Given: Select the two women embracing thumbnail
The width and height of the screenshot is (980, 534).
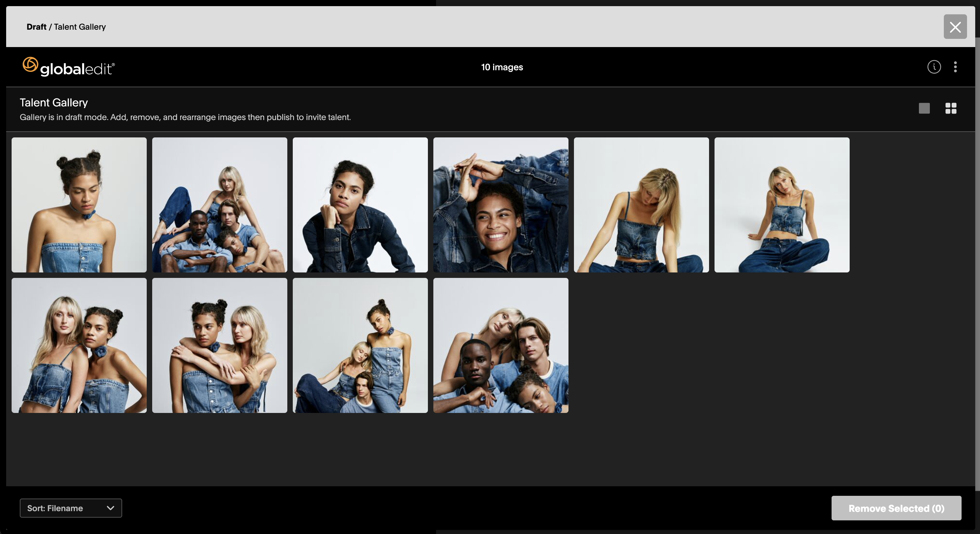Looking at the screenshot, I should [219, 345].
